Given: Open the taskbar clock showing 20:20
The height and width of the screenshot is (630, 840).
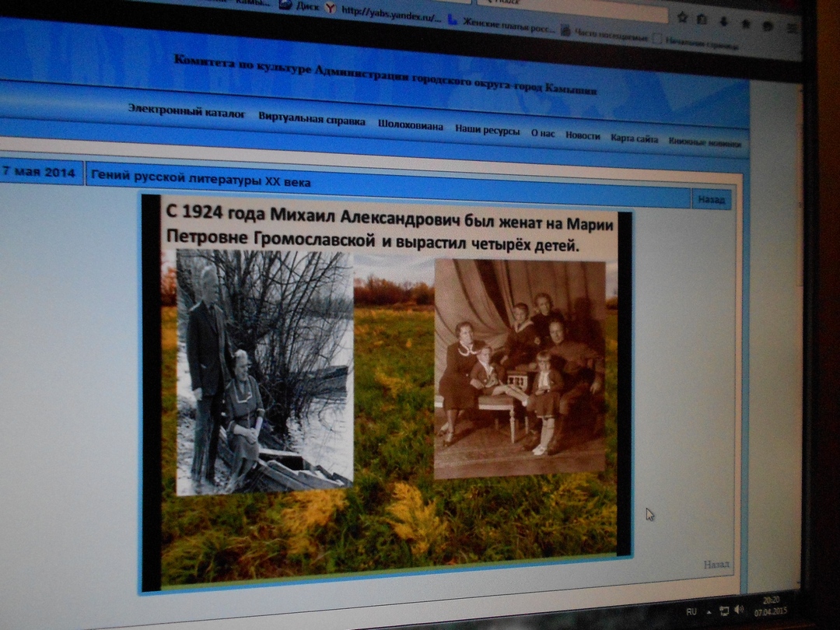Looking at the screenshot, I should [x=770, y=607].
